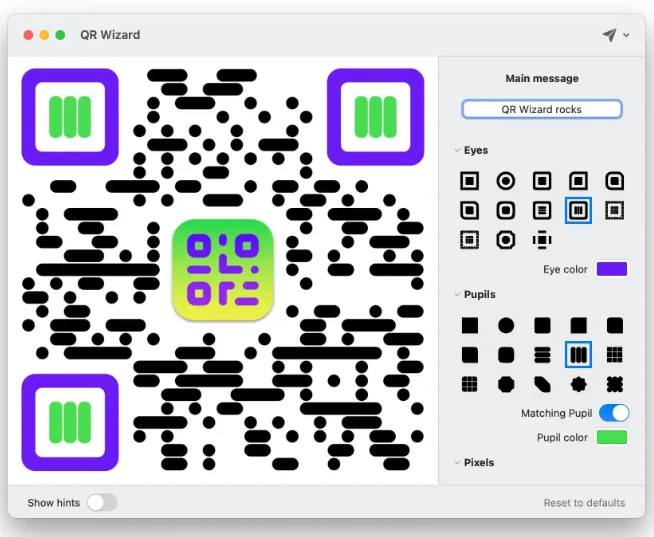Pick the eye style made of four dashes
This screenshot has width=654, height=537.
tap(542, 240)
